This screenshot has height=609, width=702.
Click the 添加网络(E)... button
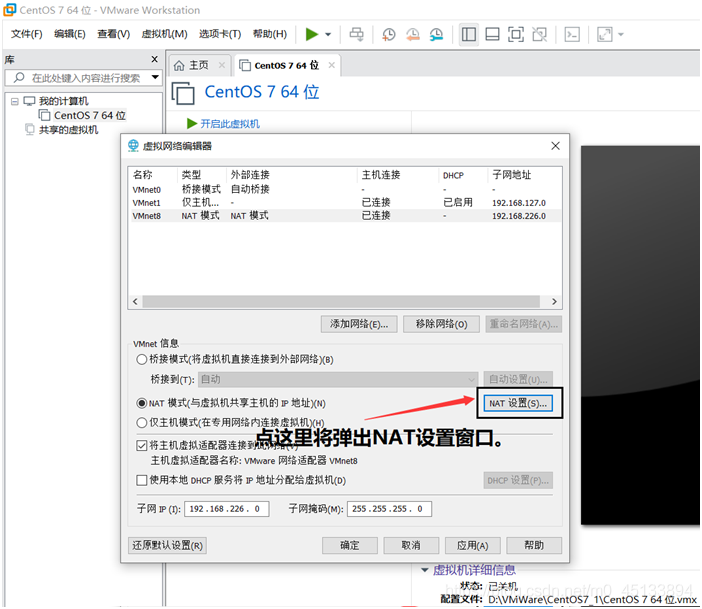coord(359,324)
